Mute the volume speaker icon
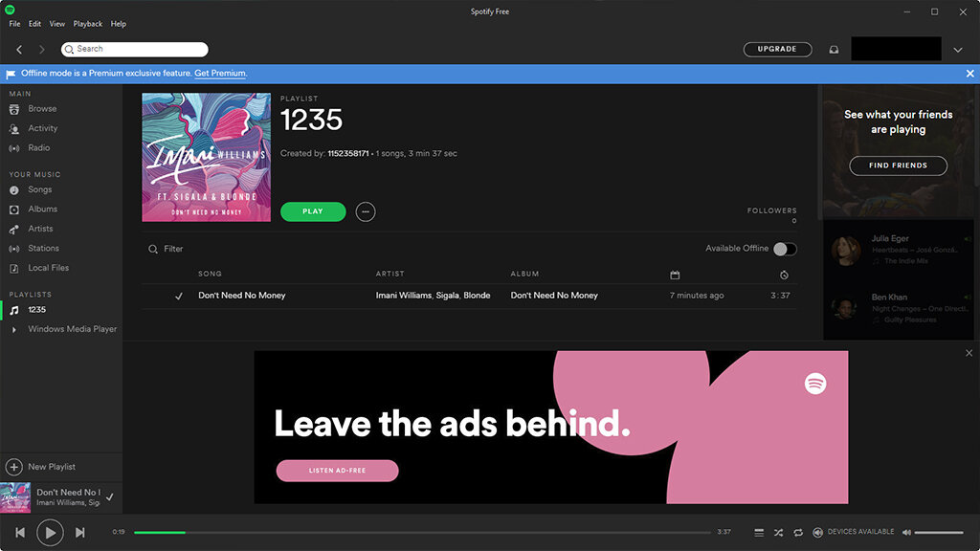Screen dimensions: 980x551 pos(906,532)
